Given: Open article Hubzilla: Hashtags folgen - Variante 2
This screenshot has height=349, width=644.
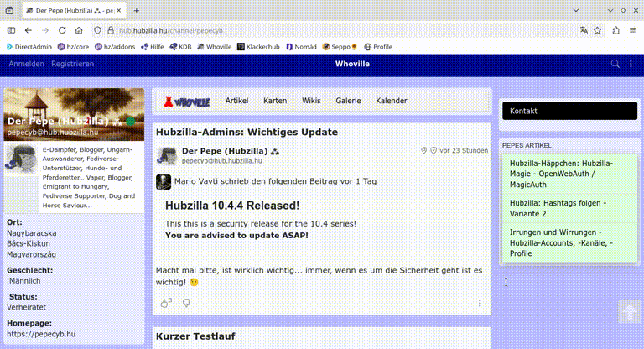Looking at the screenshot, I should pyautogui.click(x=558, y=208).
